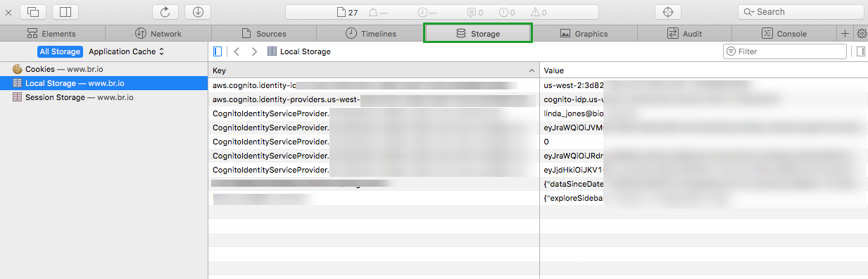Screen dimensions: 868x279
Task: Go back with left chevron arrow
Action: tap(237, 51)
